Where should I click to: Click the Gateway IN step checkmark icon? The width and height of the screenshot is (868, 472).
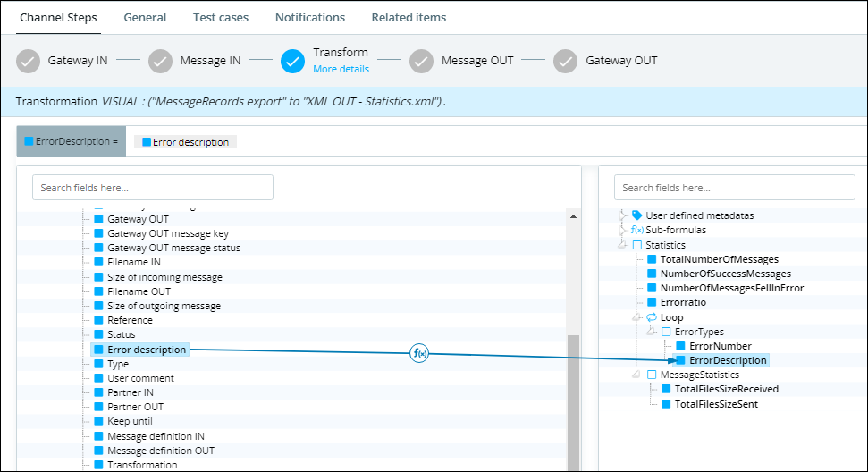click(29, 61)
